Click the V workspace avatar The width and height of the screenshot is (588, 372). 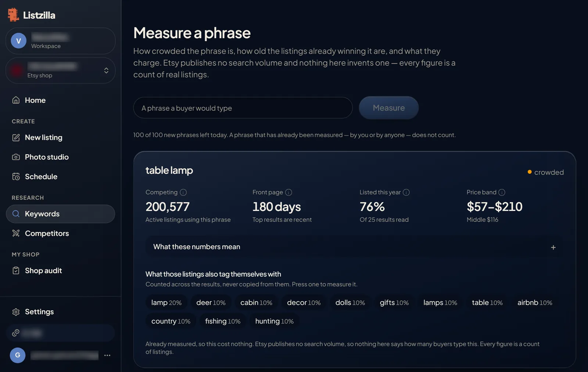(x=19, y=41)
